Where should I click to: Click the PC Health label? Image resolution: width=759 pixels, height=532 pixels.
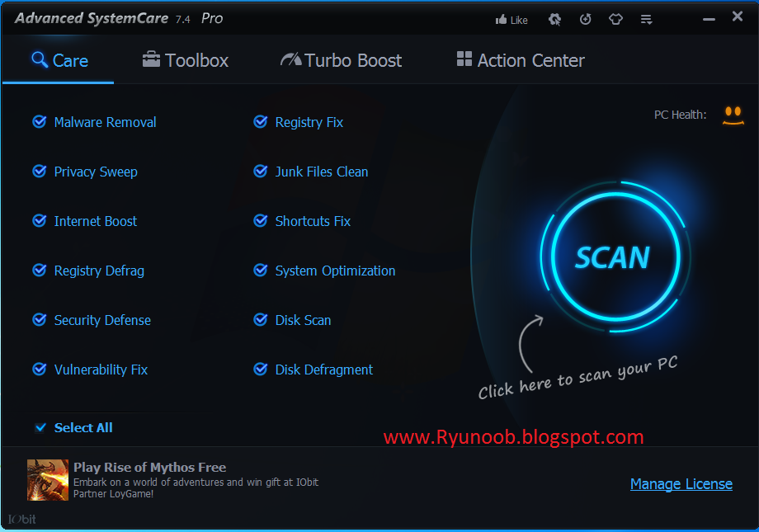tap(680, 115)
